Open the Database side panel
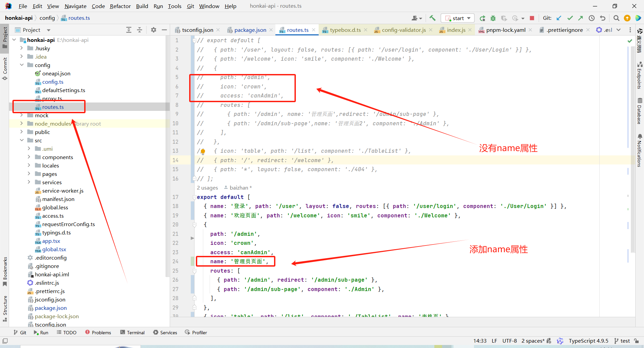The image size is (644, 348). click(x=640, y=111)
